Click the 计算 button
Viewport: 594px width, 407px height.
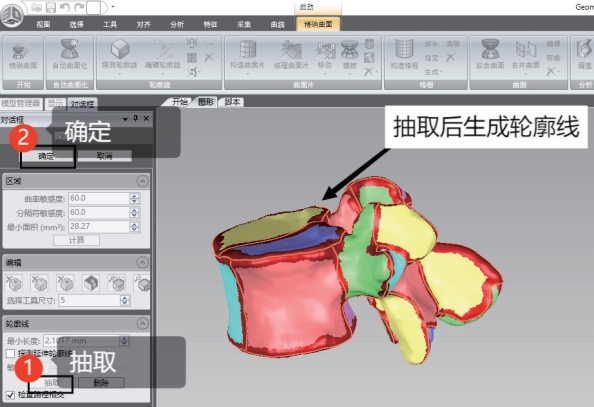pos(77,240)
